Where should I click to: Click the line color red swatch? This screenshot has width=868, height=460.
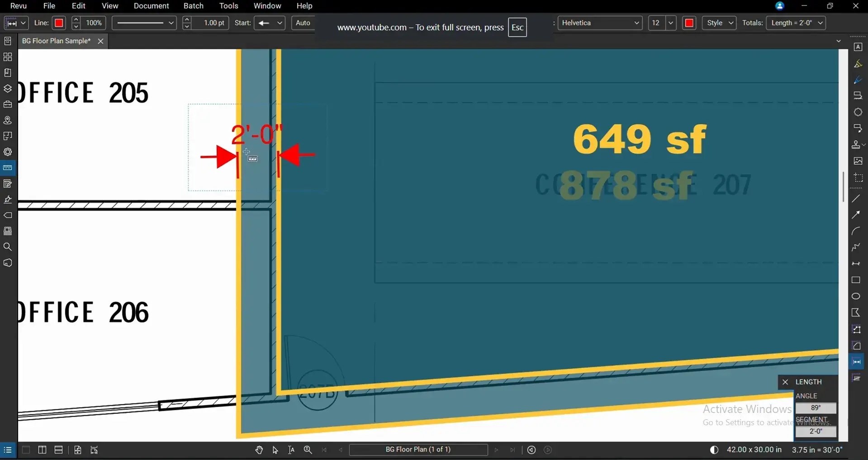click(59, 23)
